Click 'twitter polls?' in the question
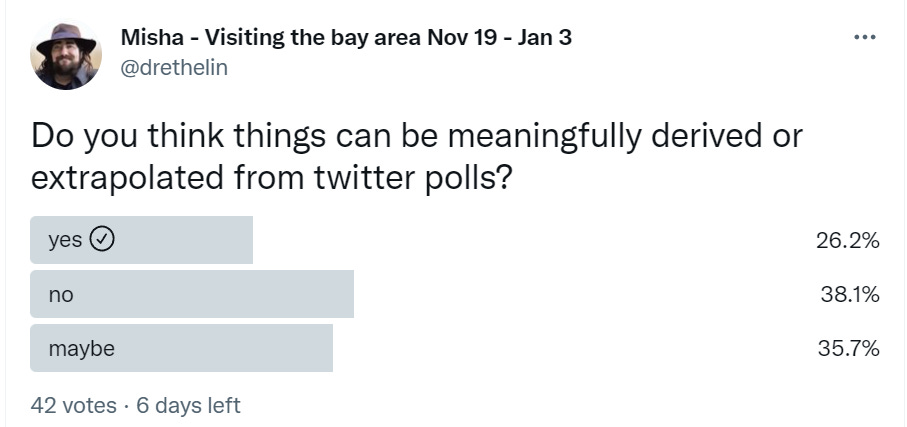 (x=414, y=179)
